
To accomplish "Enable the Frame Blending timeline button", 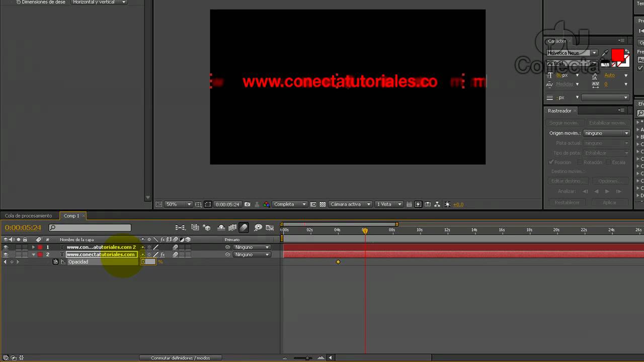I will 232,228.
